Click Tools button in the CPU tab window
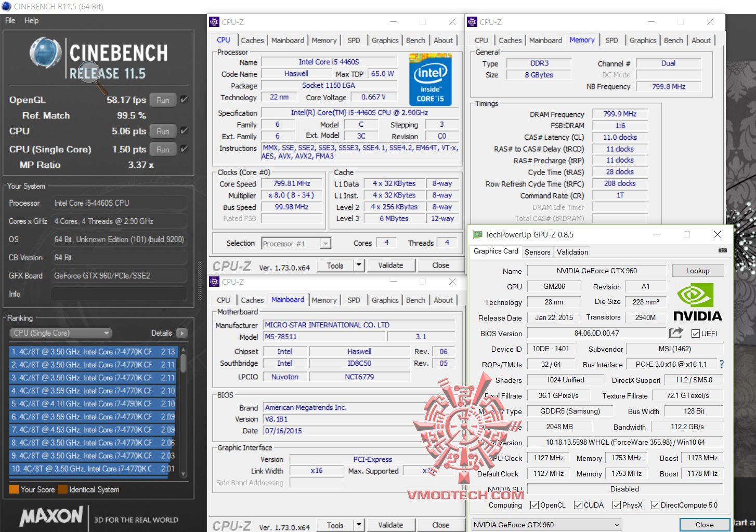This screenshot has height=532, width=756. point(335,265)
